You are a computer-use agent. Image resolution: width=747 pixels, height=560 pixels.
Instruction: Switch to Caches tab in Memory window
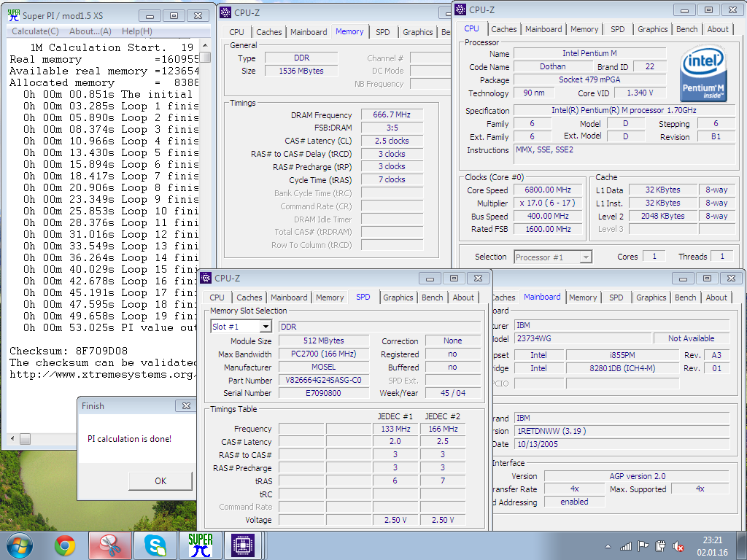pyautogui.click(x=268, y=32)
